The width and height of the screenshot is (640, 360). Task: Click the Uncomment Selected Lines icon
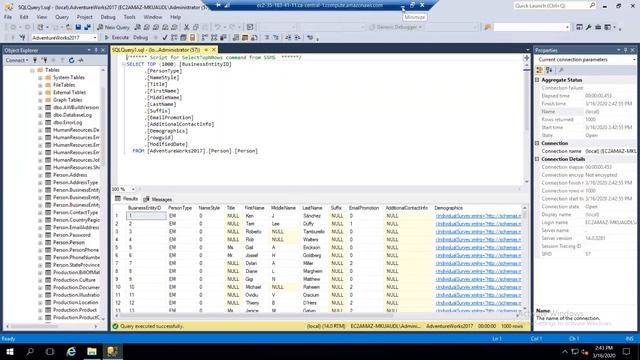click(276, 38)
